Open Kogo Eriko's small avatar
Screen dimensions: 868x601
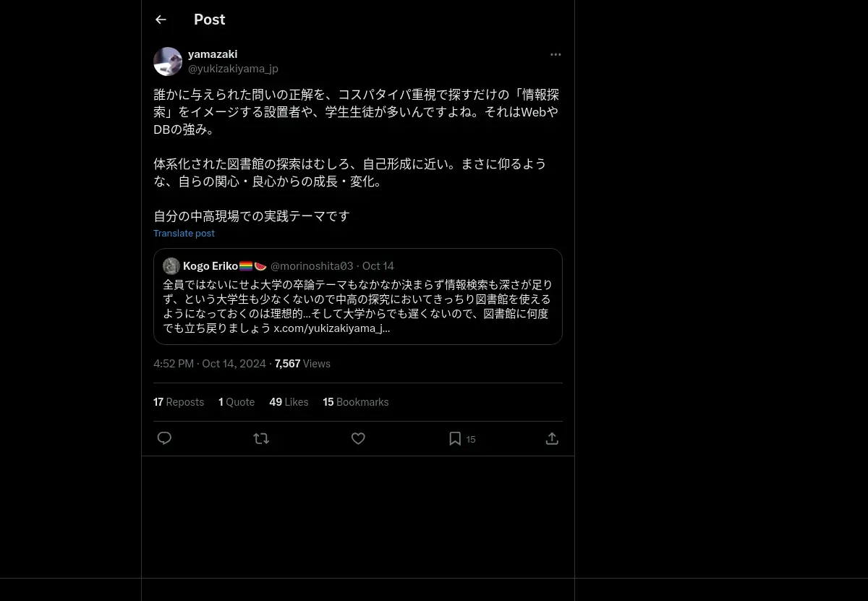click(x=171, y=265)
